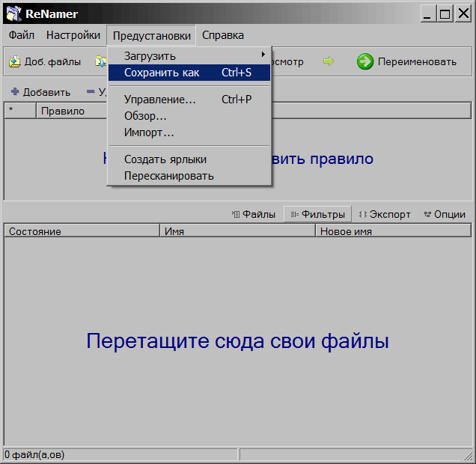Open the Настройки menu
Viewport: 476px width, 464px height.
73,35
